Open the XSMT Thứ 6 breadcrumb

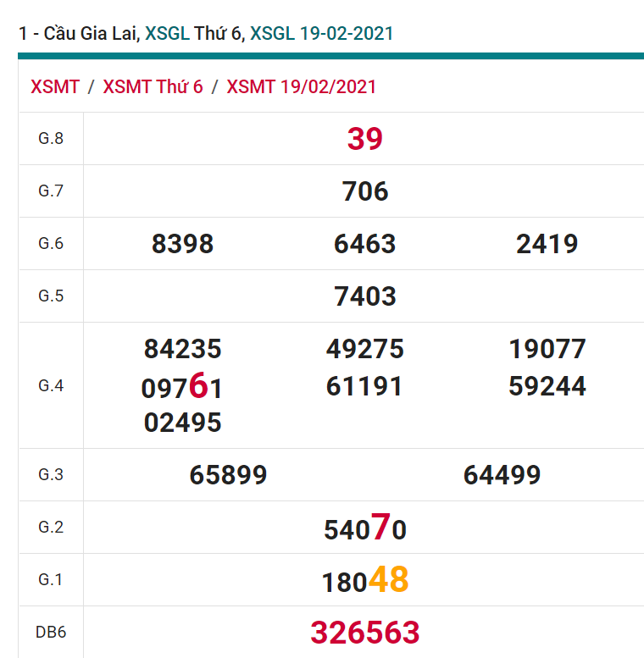tap(153, 87)
